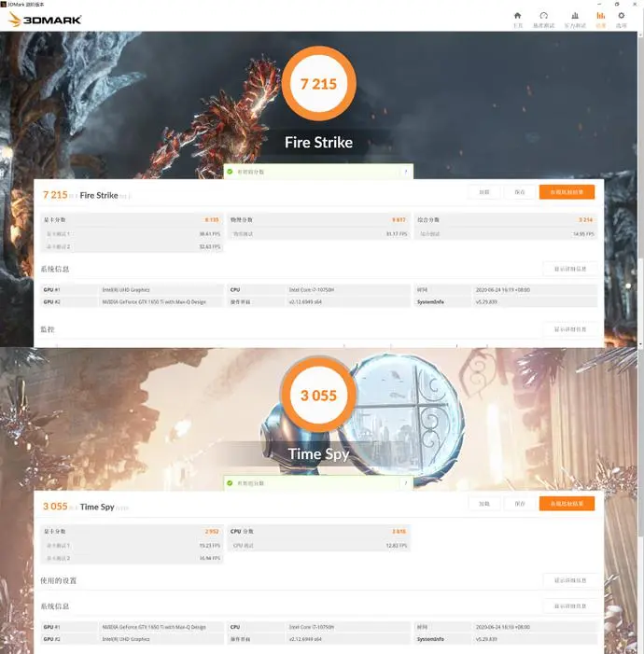Click the question mark on Fire Strike validity bar
Viewport: 644px width, 654px height.
pos(406,172)
